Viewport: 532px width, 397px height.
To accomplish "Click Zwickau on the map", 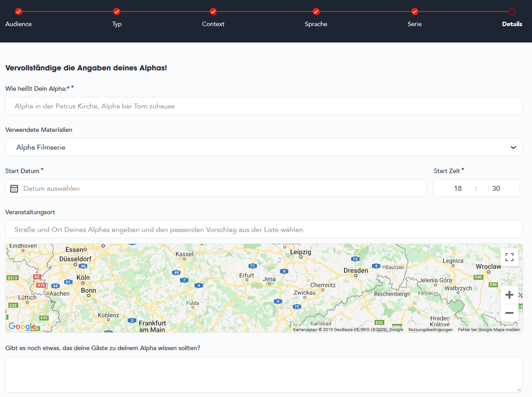I will [x=305, y=293].
